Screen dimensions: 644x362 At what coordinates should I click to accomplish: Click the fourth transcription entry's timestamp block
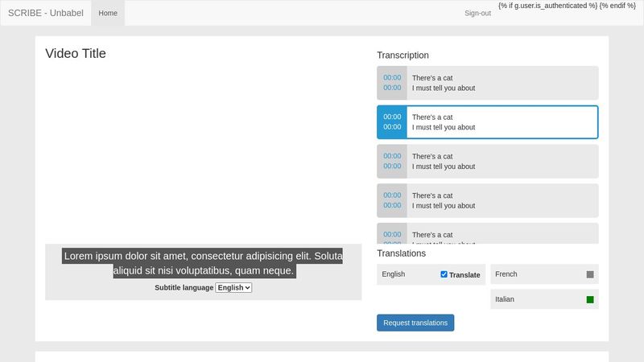[x=392, y=200]
